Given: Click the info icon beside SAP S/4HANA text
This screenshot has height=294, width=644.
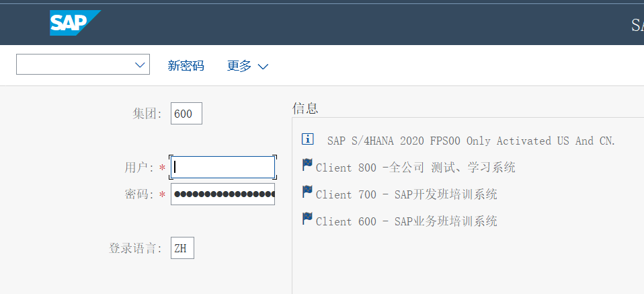Looking at the screenshot, I should [x=308, y=139].
